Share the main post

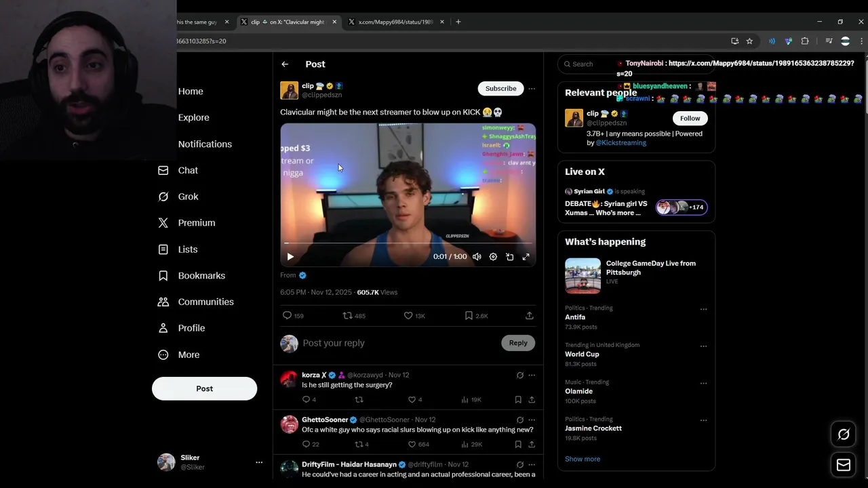click(x=530, y=316)
